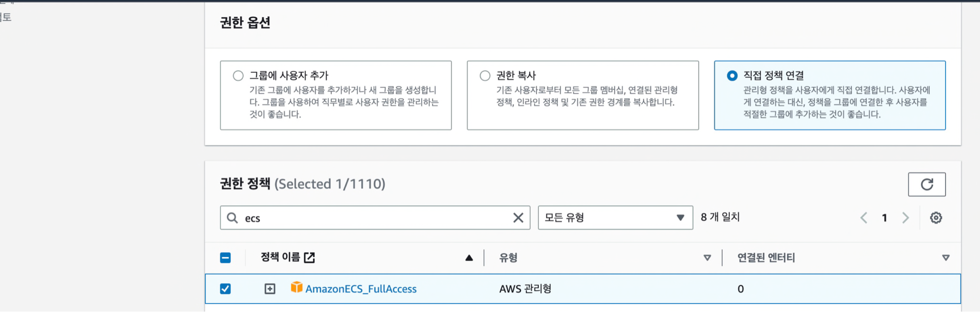
Task: Click the search magnifier icon
Action: pyautogui.click(x=232, y=218)
